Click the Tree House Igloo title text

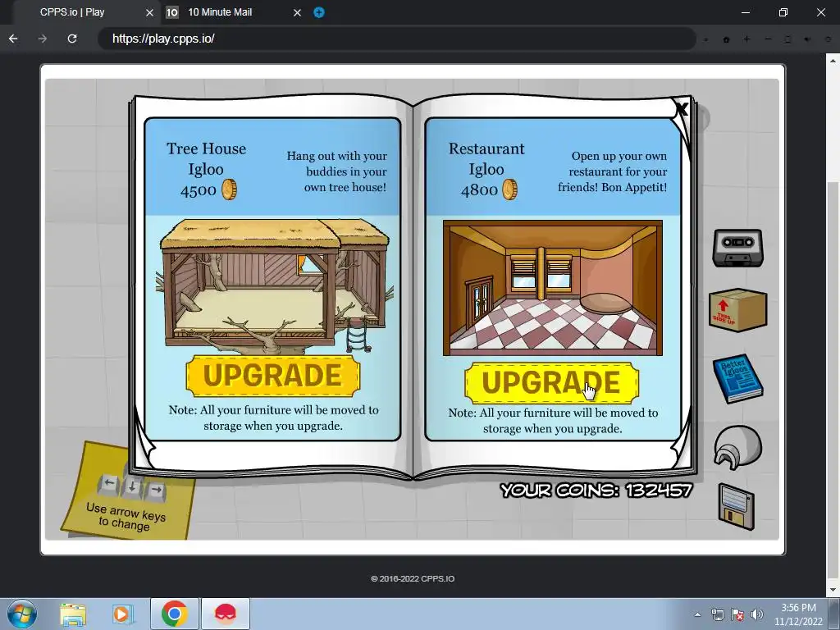(206, 158)
